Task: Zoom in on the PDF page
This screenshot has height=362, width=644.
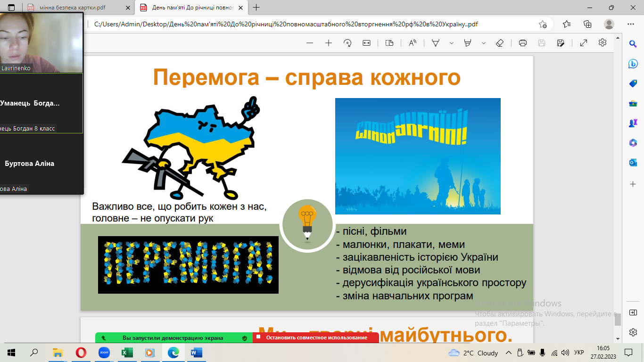Action: coord(329,43)
